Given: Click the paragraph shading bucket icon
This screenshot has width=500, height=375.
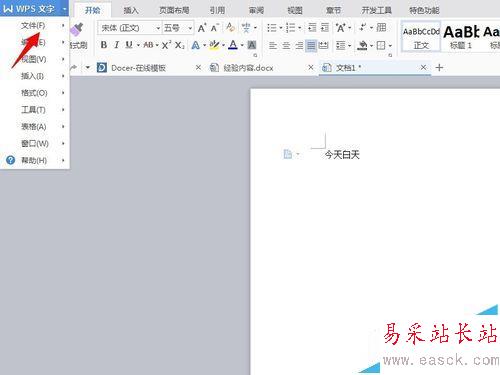Looking at the screenshot, I should [362, 45].
